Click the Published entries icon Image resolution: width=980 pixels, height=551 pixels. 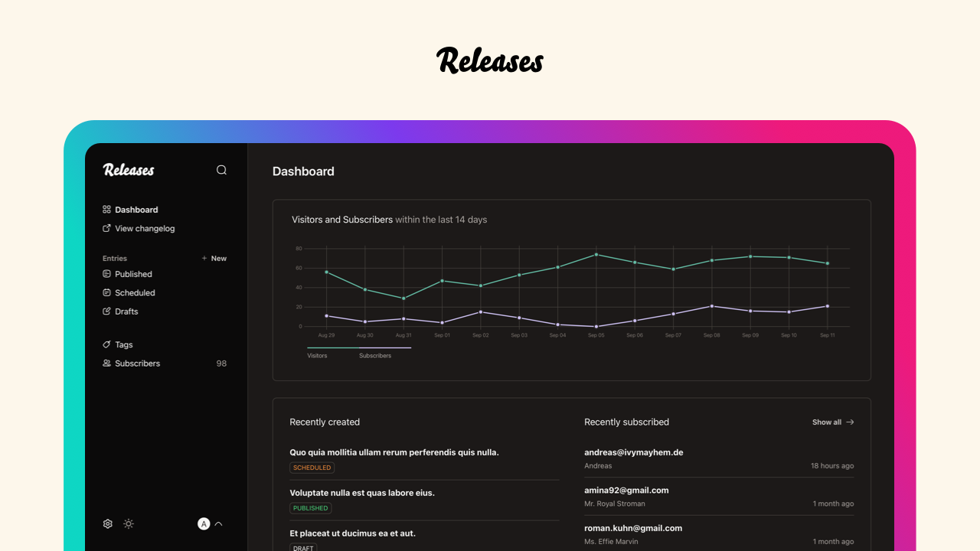(x=106, y=274)
